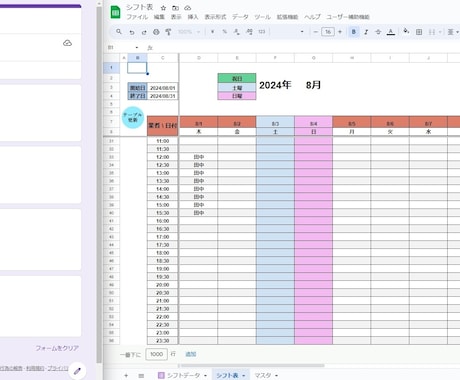Select the pink 日曜 legend cell
The width and height of the screenshot is (460, 380).
point(237,96)
